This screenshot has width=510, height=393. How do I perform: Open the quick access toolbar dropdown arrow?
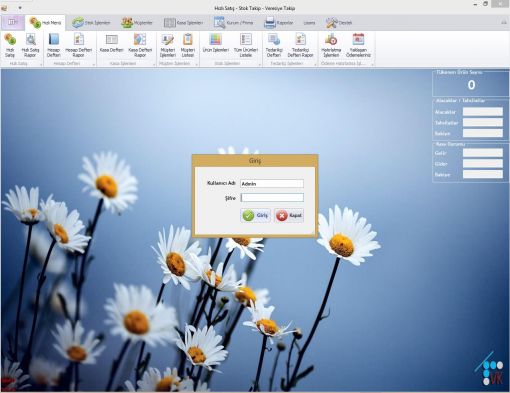tap(20, 8)
